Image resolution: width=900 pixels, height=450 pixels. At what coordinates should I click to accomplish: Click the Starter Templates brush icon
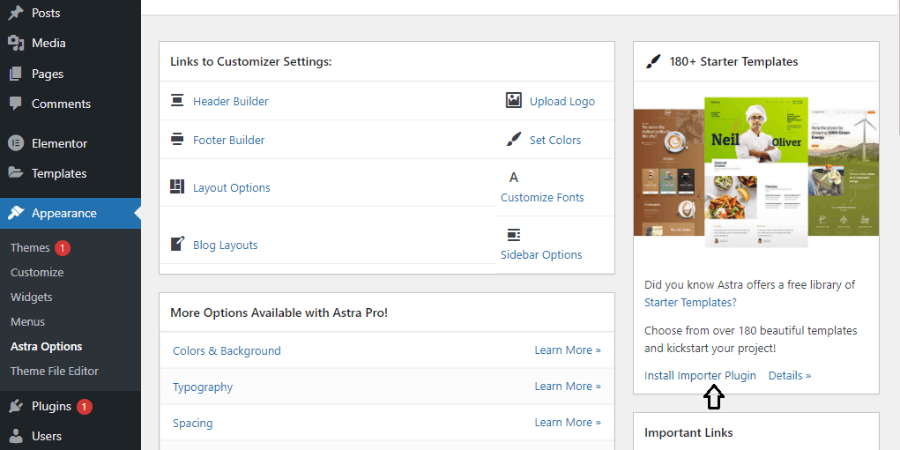tap(653, 61)
